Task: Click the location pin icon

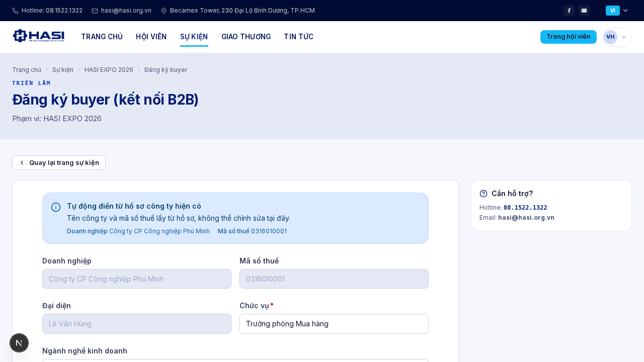Action: pyautogui.click(x=164, y=11)
